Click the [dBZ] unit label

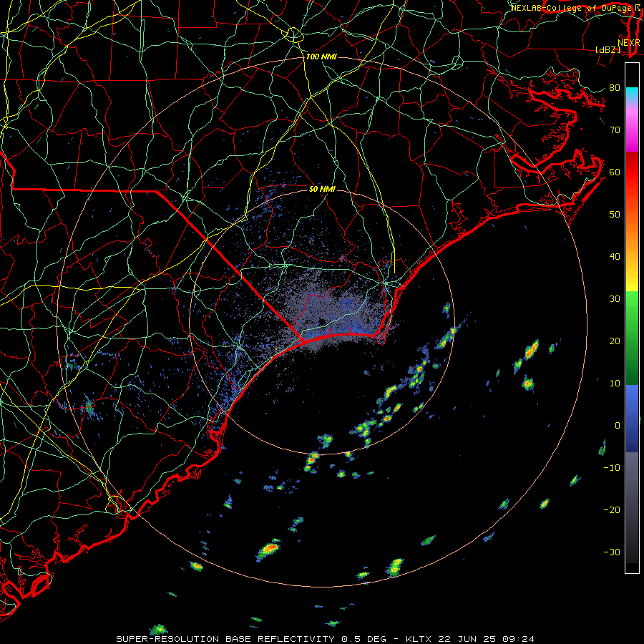pos(608,49)
